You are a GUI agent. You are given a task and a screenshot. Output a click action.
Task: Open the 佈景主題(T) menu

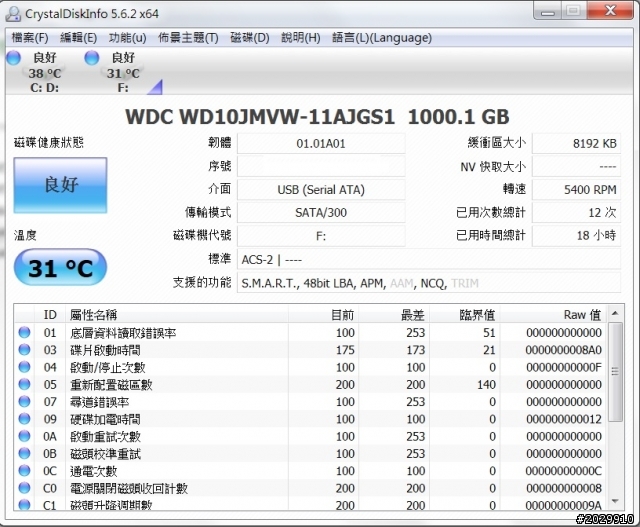tap(188, 38)
